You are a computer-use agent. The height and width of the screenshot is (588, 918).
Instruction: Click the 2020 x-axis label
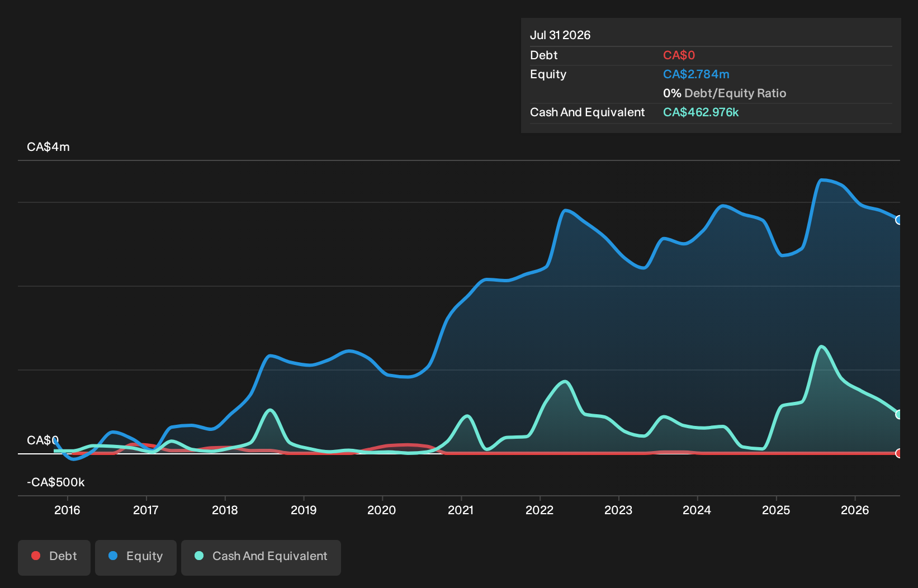tap(382, 510)
